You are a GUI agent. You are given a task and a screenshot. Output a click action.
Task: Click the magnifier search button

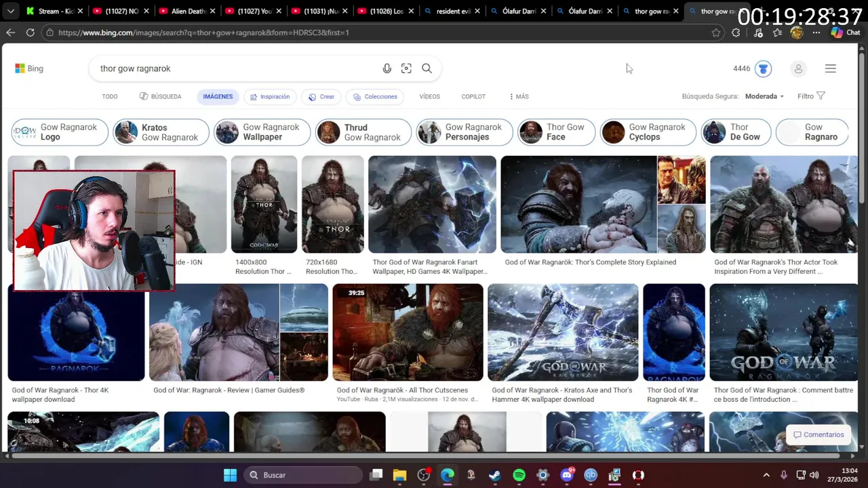tap(427, 68)
